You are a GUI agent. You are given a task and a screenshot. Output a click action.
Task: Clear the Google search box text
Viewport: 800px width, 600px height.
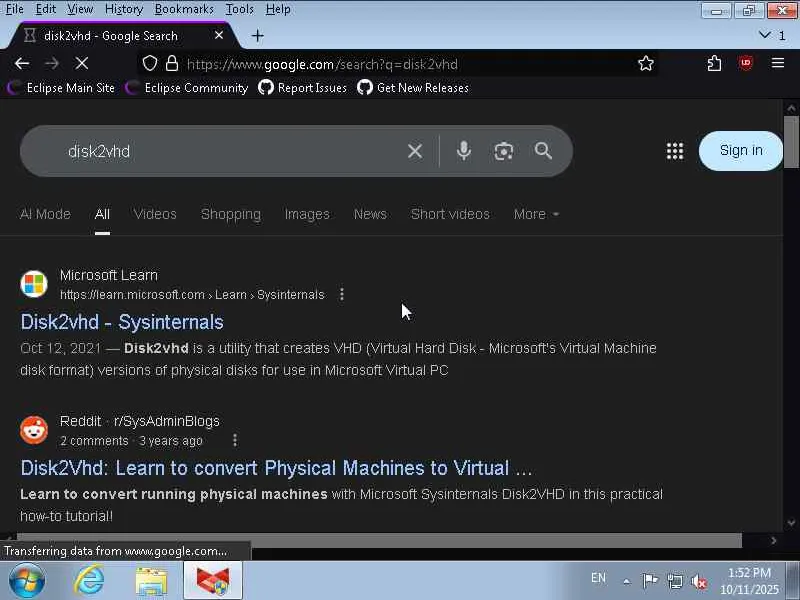tap(415, 151)
